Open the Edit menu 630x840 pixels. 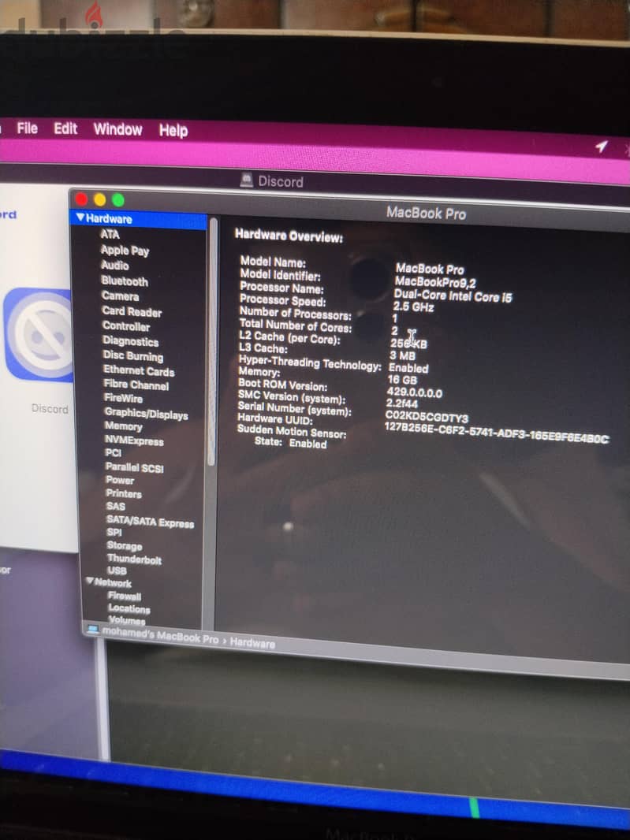coord(65,129)
